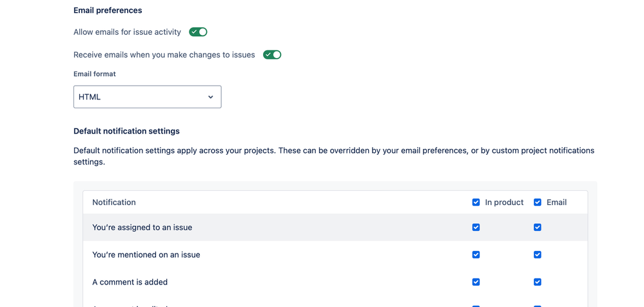
Task: Click the chevron arrow in Email format box
Action: (210, 97)
